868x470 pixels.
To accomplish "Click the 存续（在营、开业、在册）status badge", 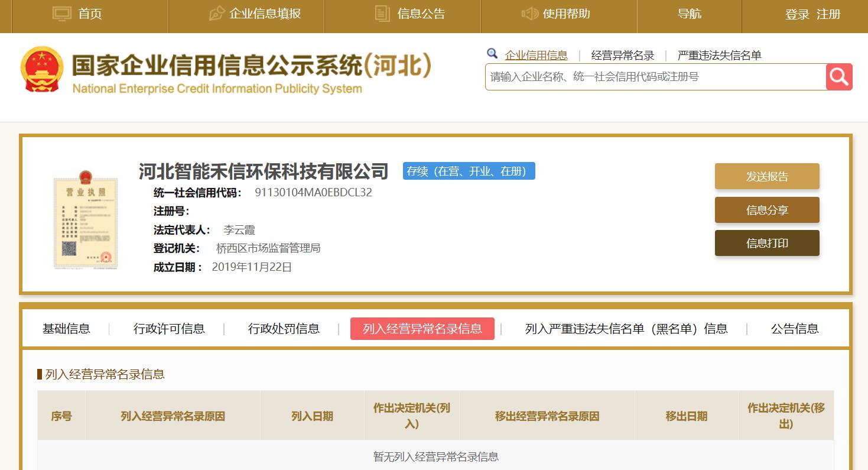I will pyautogui.click(x=469, y=171).
